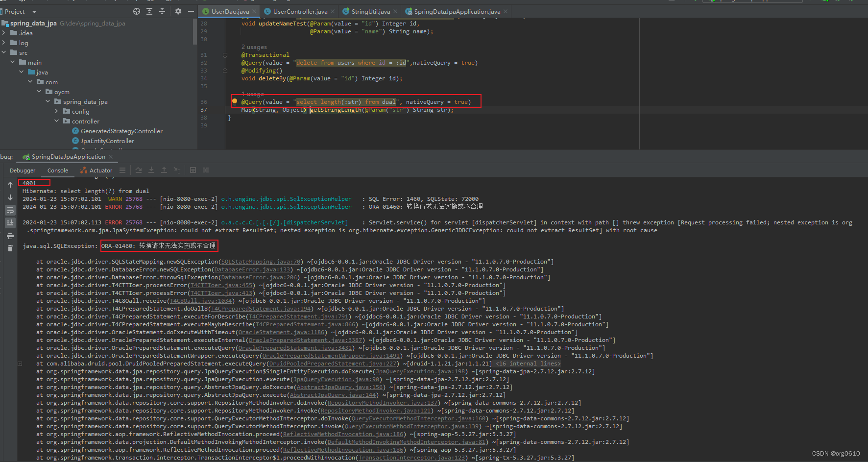Open TransactionInterceptor.java:123 stack trace link
The height and width of the screenshot is (462, 868).
coord(412,458)
